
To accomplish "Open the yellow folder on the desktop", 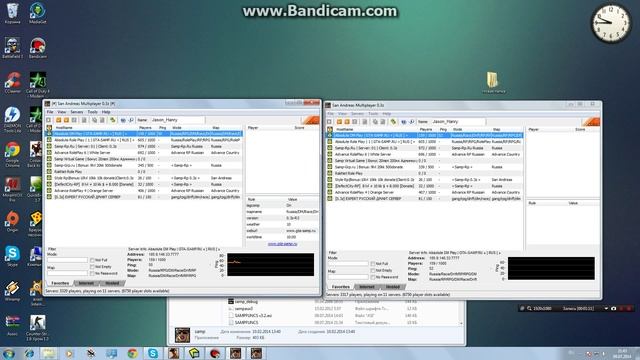I will click(x=493, y=82).
